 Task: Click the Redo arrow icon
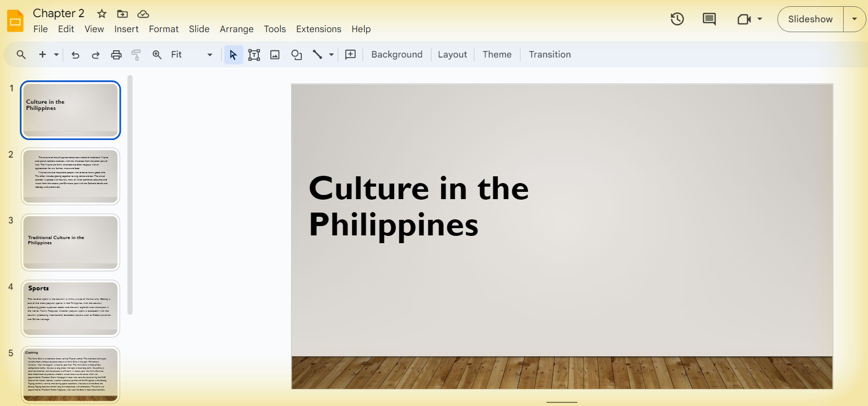(96, 55)
